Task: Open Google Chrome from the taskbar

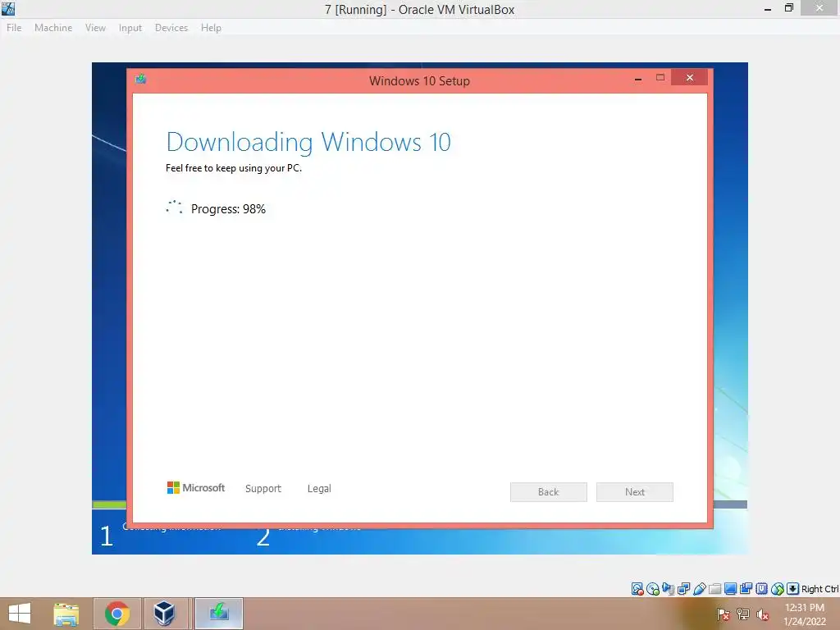Action: coord(117,614)
